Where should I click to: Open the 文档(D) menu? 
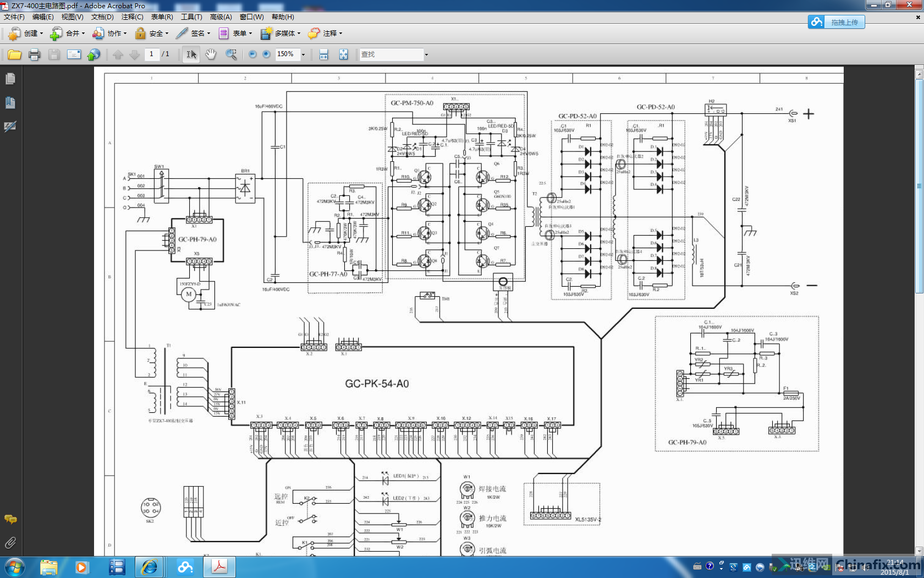point(102,17)
